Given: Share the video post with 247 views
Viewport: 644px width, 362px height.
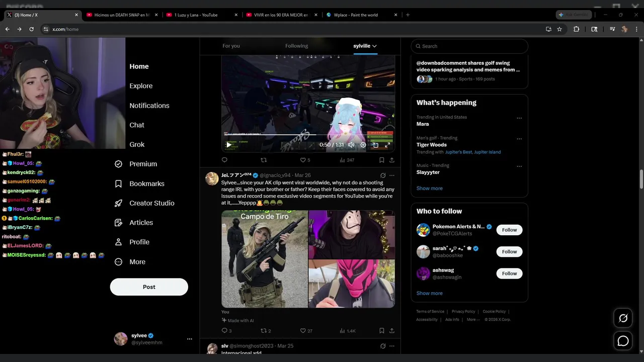Looking at the screenshot, I should tap(391, 160).
